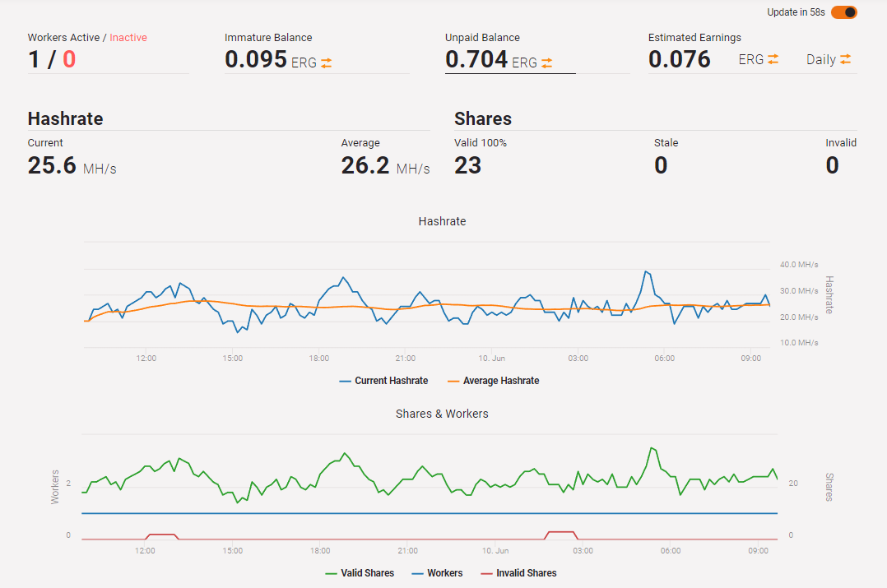Click 06:00 marker on Shares chart
887x588 pixels.
point(671,551)
